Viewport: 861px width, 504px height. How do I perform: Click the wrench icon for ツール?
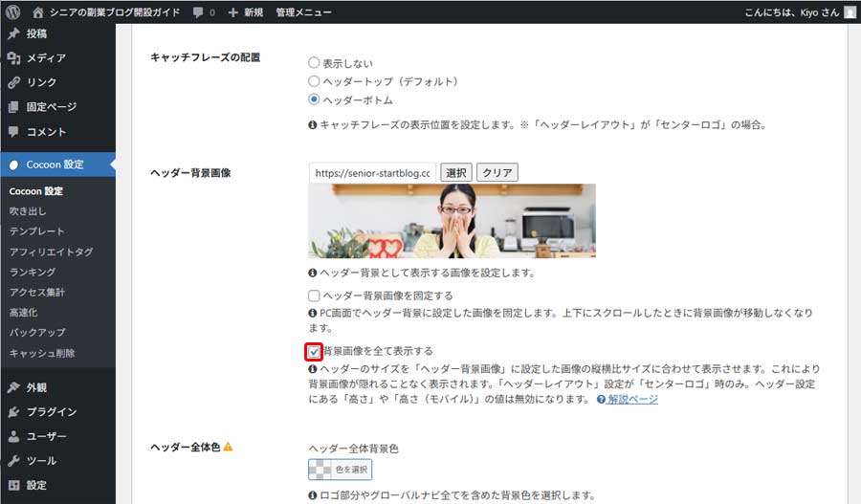(x=13, y=461)
